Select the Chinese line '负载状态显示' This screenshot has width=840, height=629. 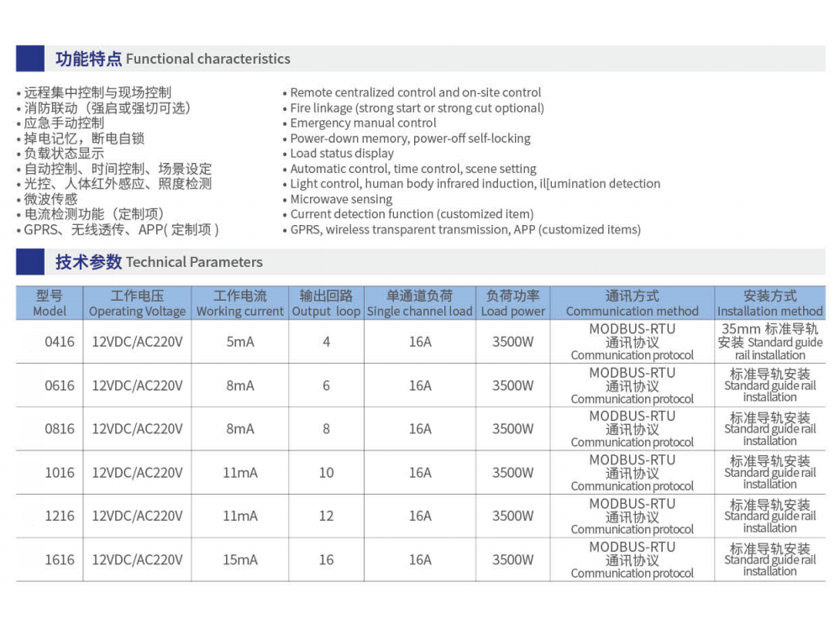pos(64,153)
